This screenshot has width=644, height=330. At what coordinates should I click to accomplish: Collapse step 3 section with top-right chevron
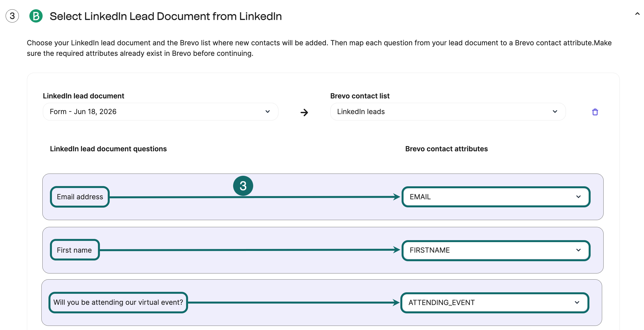pyautogui.click(x=637, y=14)
